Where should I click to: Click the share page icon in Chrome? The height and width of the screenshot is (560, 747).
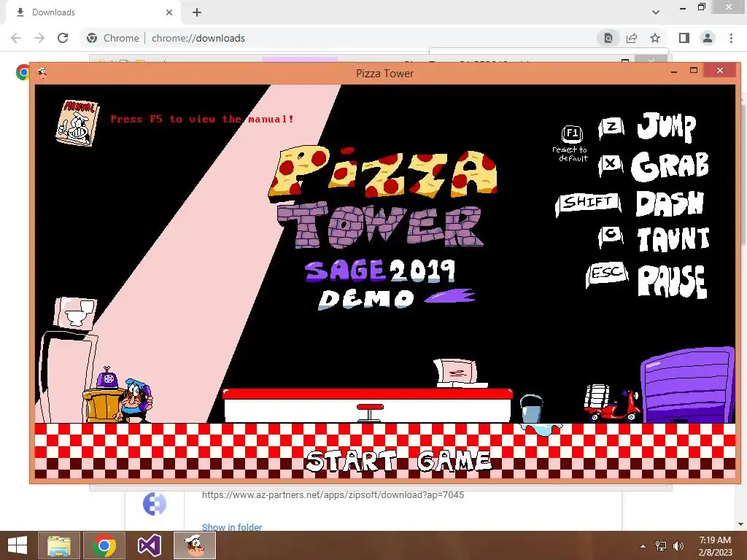point(632,38)
